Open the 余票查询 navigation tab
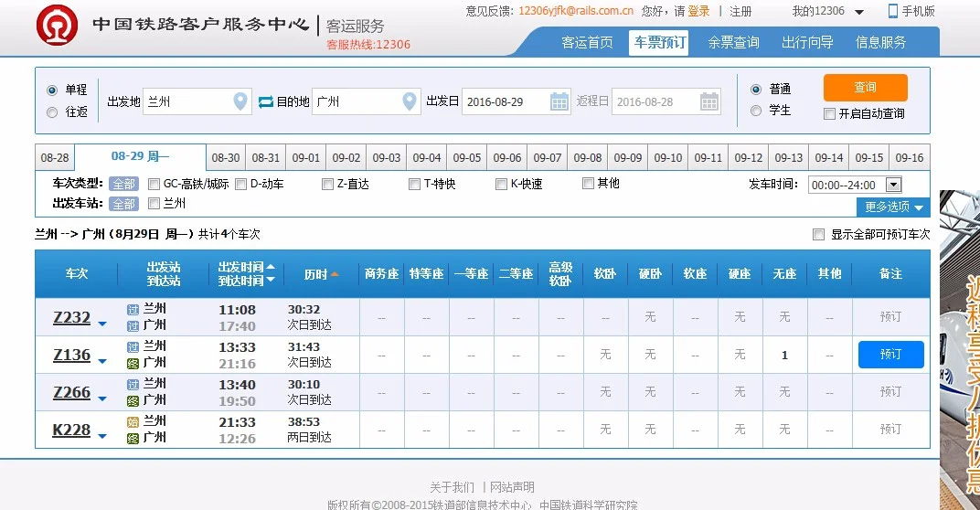The image size is (980, 510). click(733, 42)
